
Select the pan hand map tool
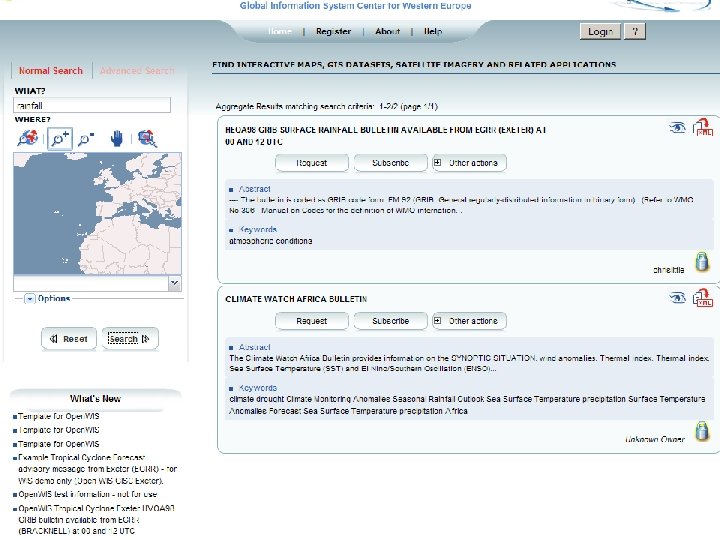[x=117, y=138]
